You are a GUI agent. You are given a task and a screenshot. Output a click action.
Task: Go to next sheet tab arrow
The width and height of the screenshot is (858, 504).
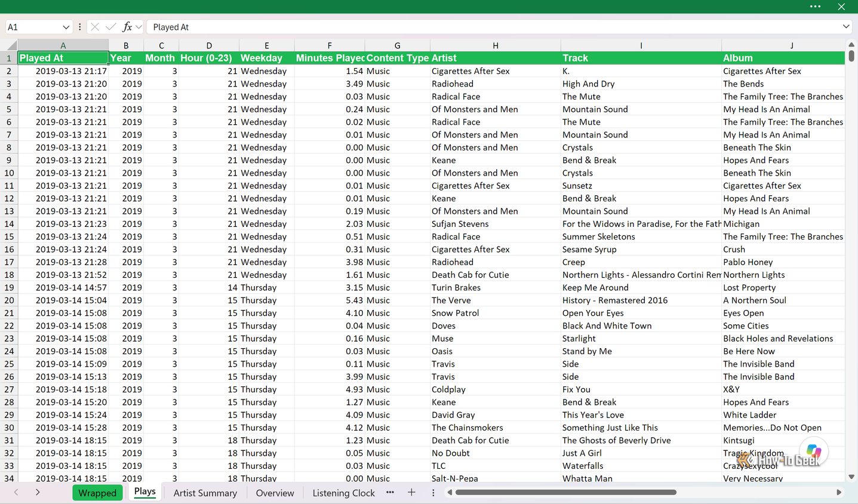[38, 492]
